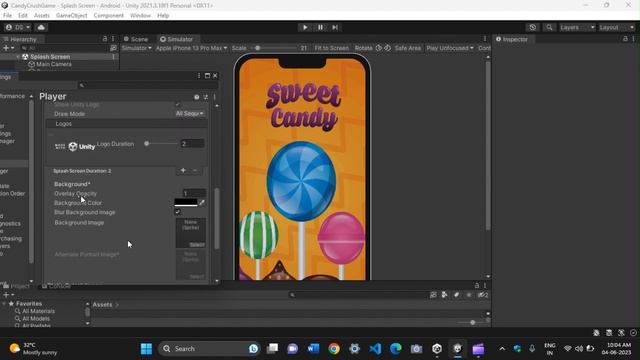640x360 pixels.
Task: Open the global search magnifier icon
Action: (549, 27)
